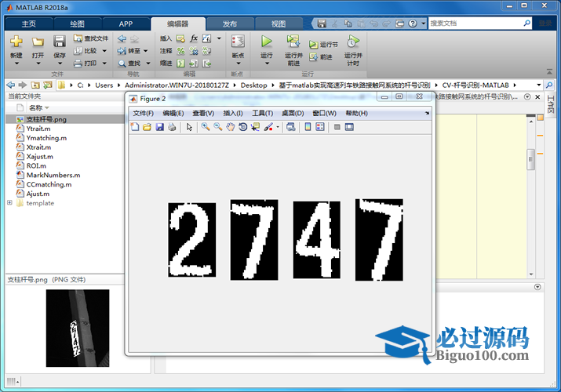Toggle Insert Colorbar in Figure toolbar
Screen dimensions: 561x392
[308, 127]
